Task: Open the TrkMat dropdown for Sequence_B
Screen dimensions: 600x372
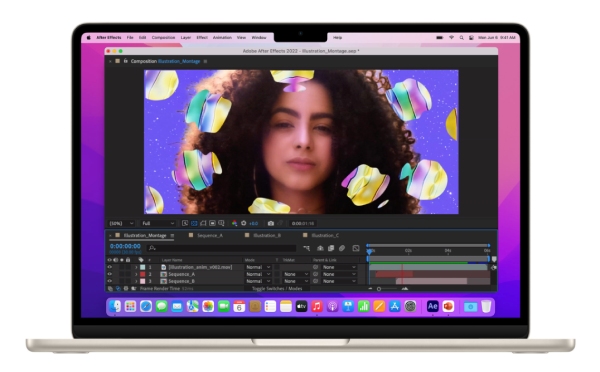Action: 296,281
